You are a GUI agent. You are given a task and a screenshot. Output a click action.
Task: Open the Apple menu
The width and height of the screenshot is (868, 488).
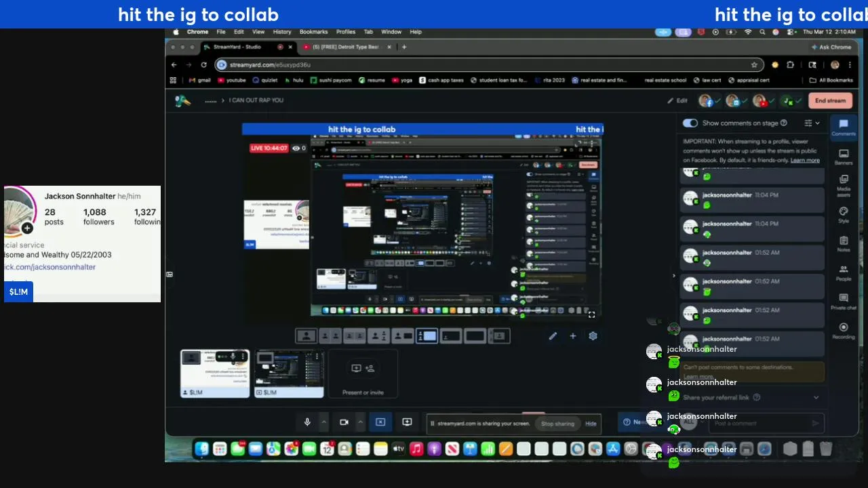176,32
